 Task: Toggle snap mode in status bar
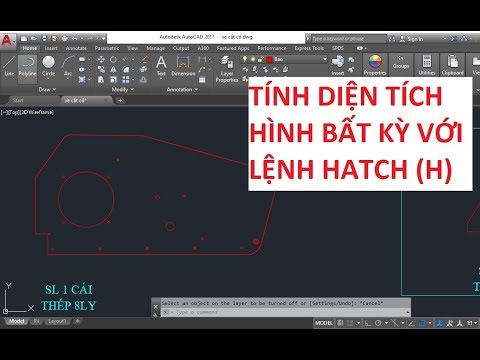(350, 323)
